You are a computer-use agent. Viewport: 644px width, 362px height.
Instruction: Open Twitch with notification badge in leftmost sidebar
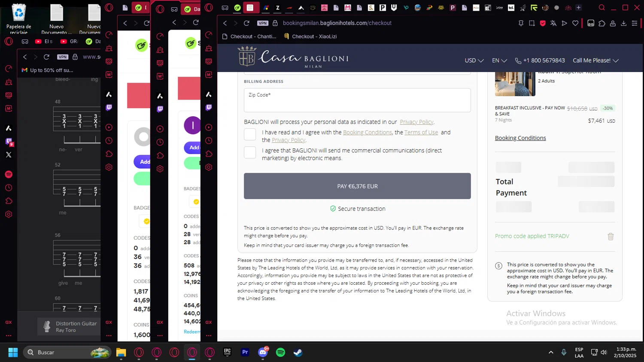pos(9,142)
